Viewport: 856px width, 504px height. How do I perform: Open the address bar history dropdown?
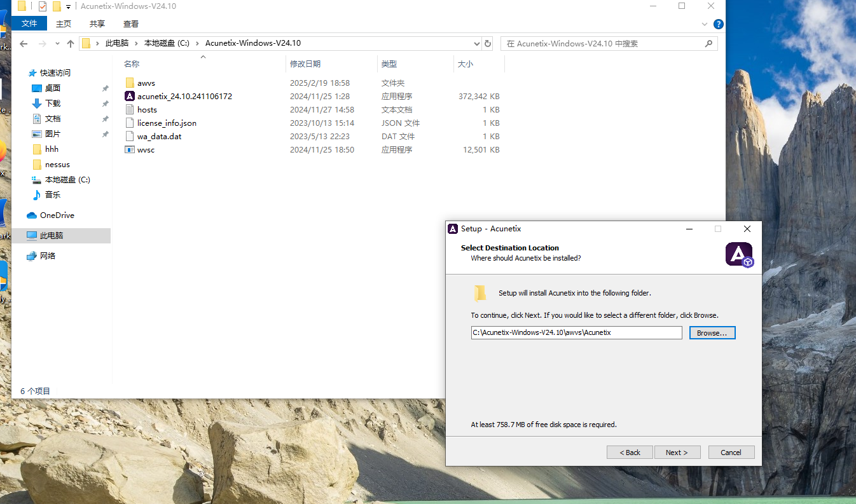(x=477, y=44)
